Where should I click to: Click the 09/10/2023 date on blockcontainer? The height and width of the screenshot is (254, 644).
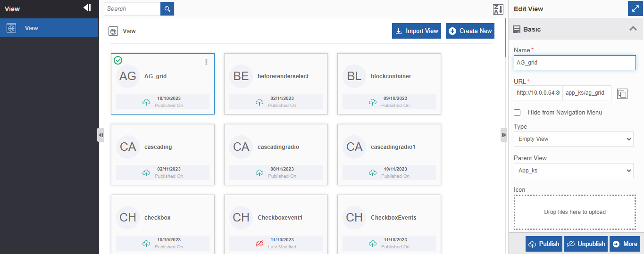click(395, 98)
